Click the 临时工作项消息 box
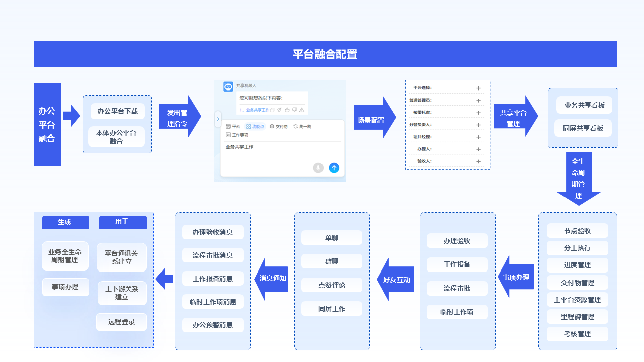This screenshot has width=644, height=362. coord(213,302)
